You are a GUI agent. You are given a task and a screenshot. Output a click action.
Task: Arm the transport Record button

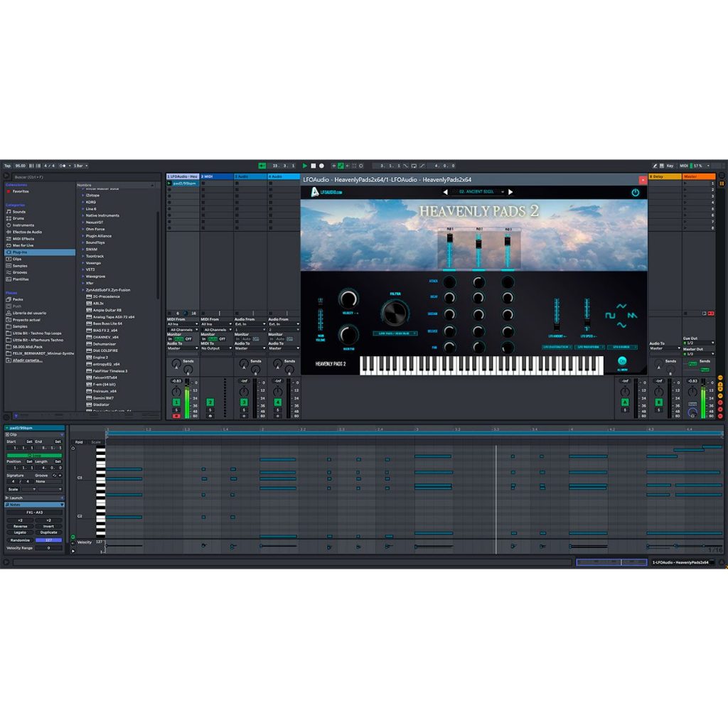pos(321,166)
